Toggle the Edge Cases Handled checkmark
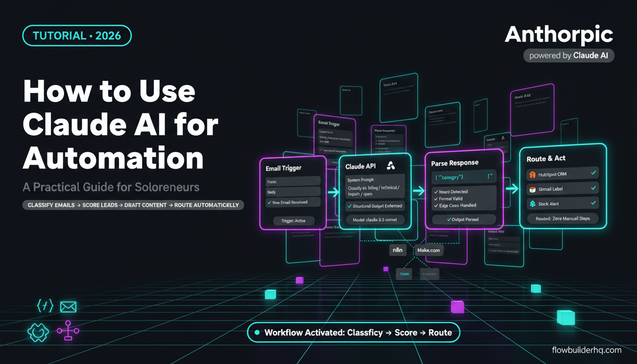This screenshot has width=637, height=364. tap(436, 205)
